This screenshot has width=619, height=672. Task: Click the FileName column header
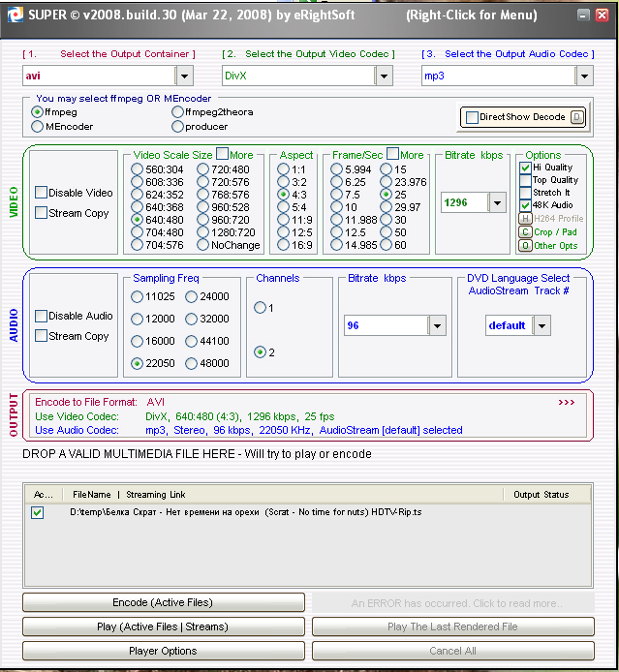pos(92,495)
